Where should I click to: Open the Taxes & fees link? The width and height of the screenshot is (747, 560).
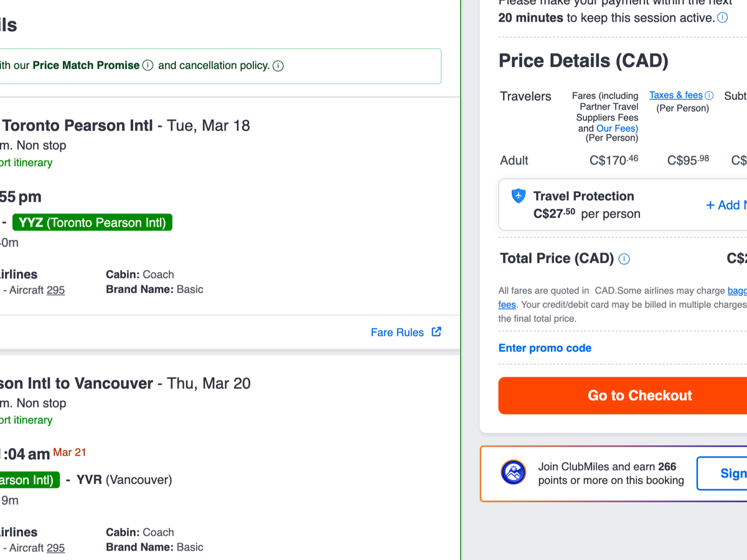pyautogui.click(x=676, y=95)
